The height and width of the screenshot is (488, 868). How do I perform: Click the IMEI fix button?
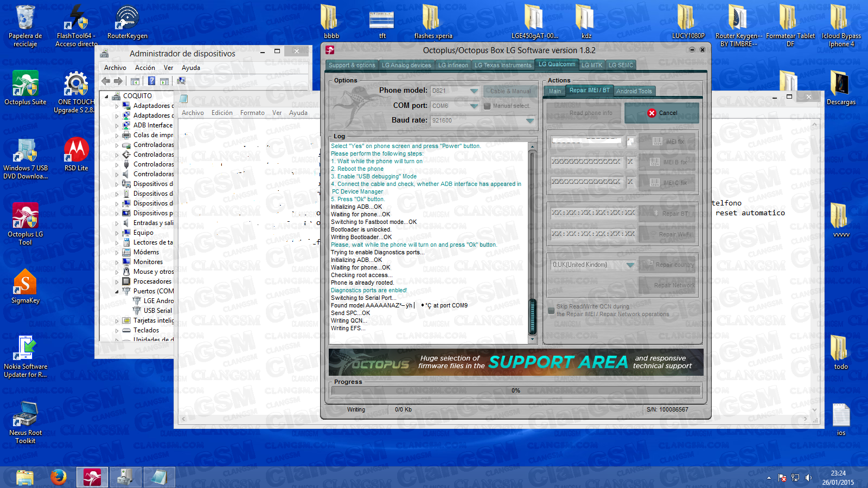667,142
